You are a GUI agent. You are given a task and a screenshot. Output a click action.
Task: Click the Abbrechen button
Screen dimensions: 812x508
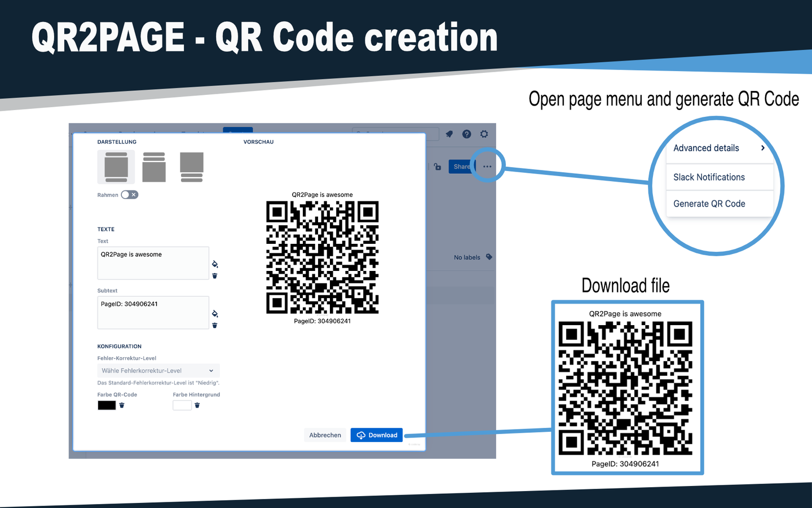coord(325,435)
